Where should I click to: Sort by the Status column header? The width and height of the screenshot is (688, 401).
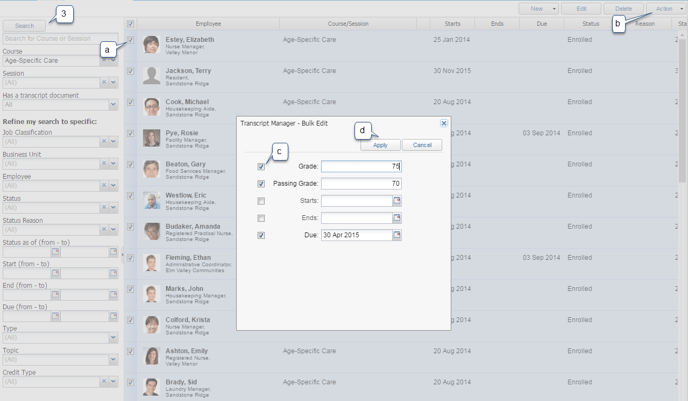[591, 24]
